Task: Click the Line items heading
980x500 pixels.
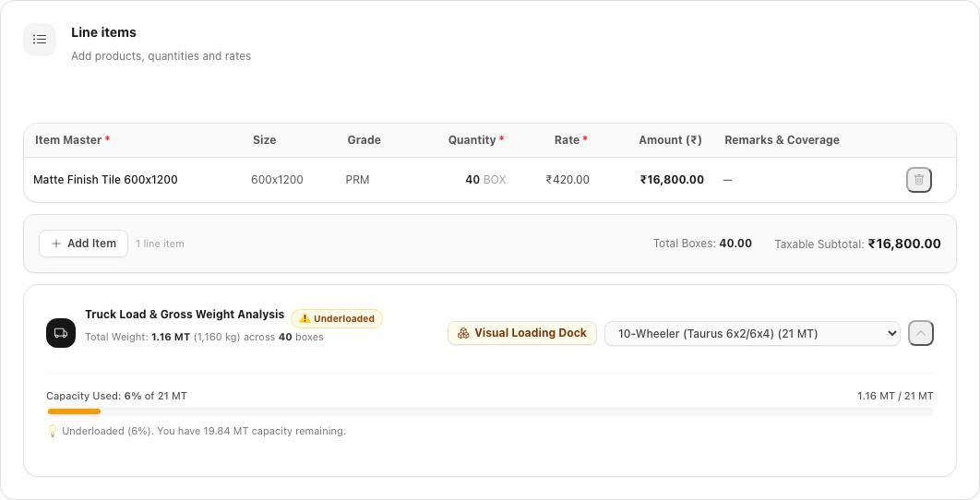Action: coord(103,32)
